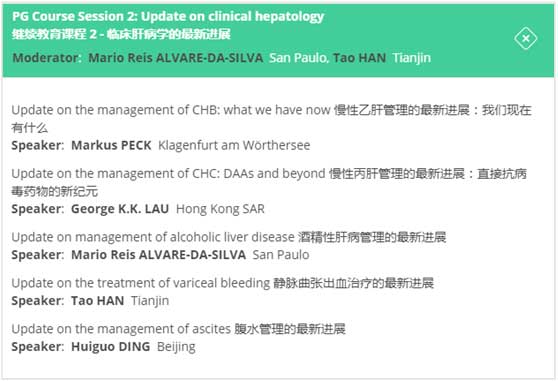
Task: Select moderator Mario Reis ALVARE-DA-SILVA in header
Action: 175,58
